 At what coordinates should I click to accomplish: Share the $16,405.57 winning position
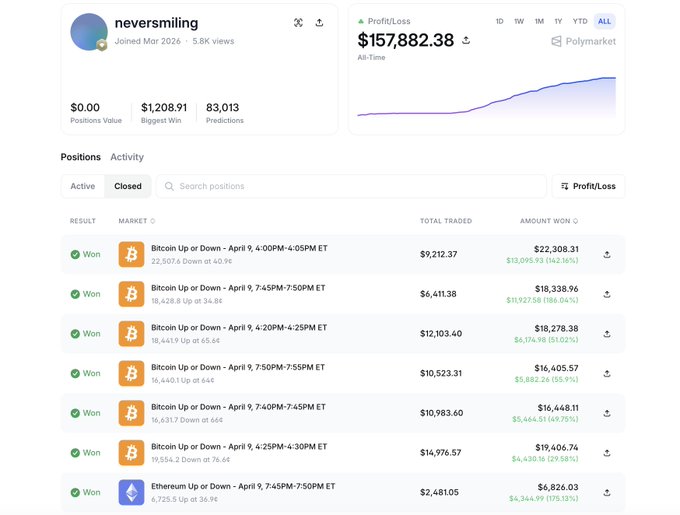[607, 373]
